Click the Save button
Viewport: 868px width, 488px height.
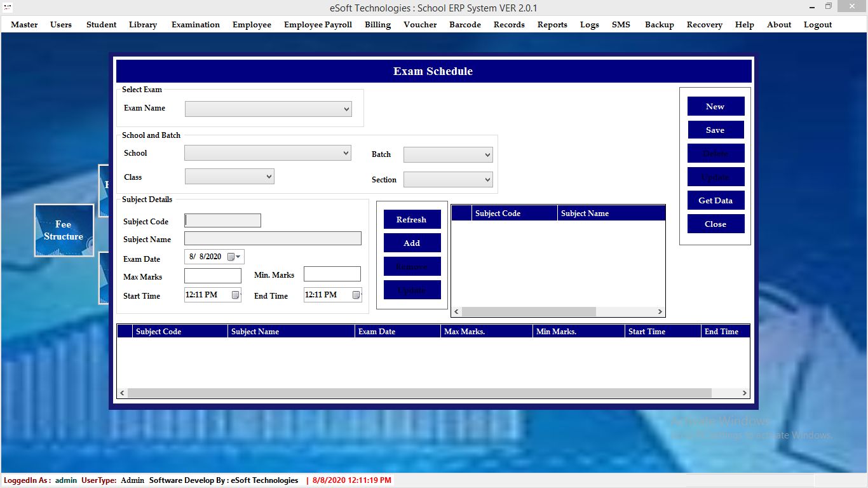pyautogui.click(x=715, y=130)
